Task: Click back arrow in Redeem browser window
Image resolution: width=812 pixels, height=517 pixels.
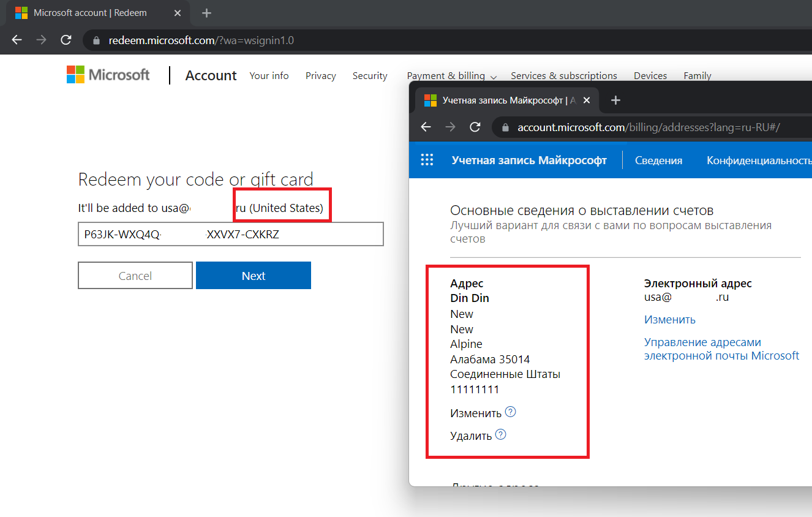Action: tap(17, 40)
